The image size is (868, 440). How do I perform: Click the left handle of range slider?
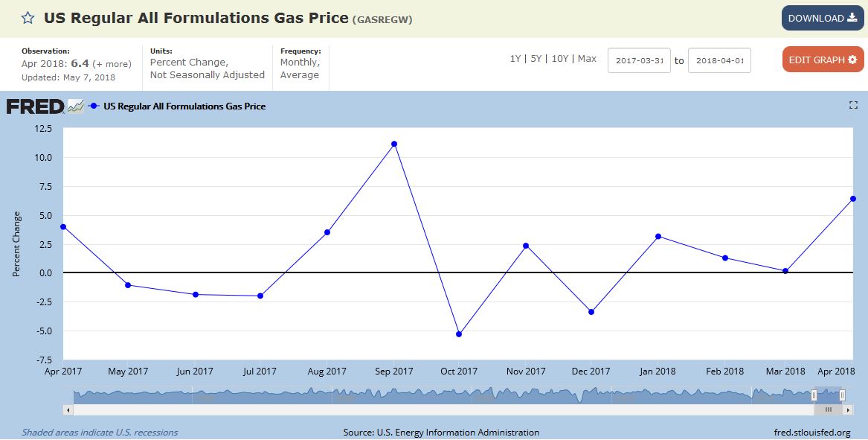pos(814,395)
